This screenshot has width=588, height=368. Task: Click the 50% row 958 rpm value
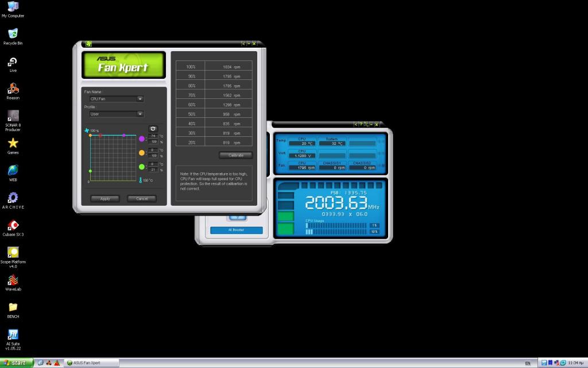231,114
